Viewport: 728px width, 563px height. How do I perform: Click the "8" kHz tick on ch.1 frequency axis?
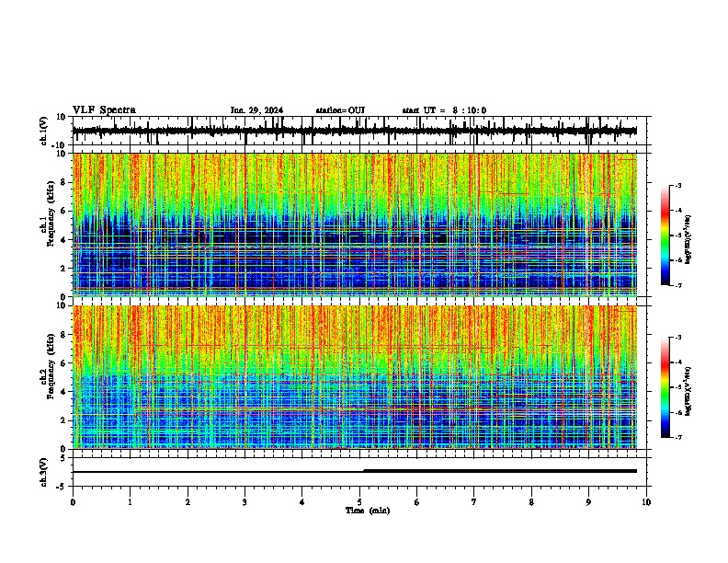pos(63,182)
